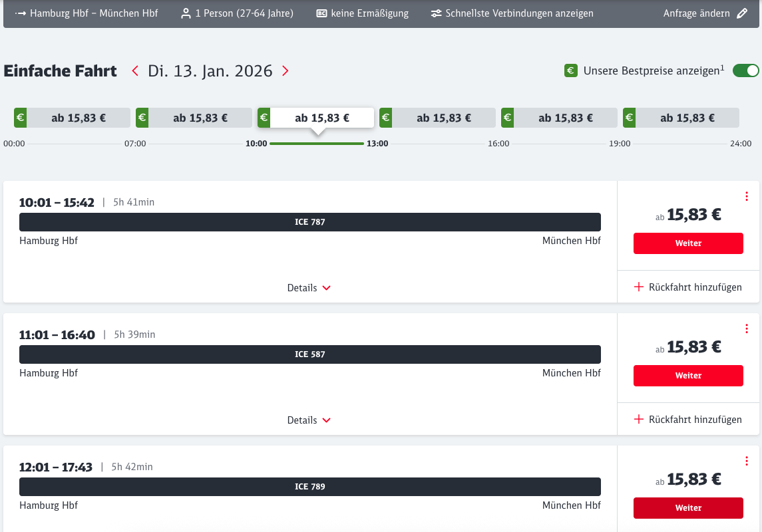Click filter sliders icon for Schnellste Verbindungen
Screen dimensions: 762x532
pos(436,13)
